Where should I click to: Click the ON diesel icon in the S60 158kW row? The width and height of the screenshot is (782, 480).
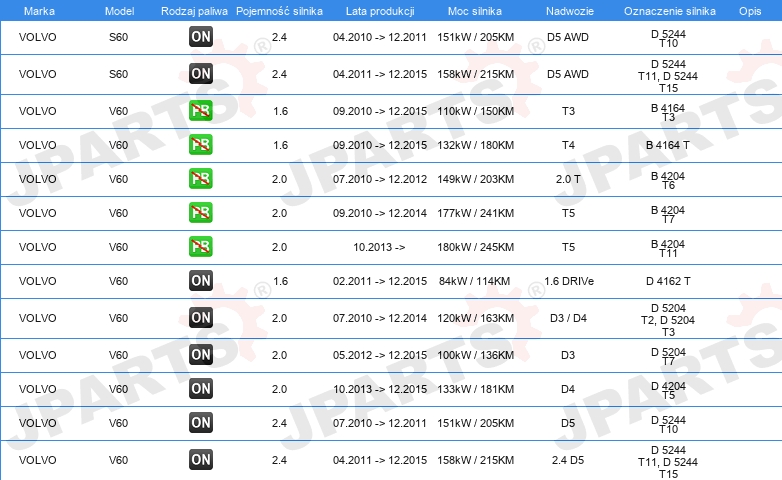[201, 73]
